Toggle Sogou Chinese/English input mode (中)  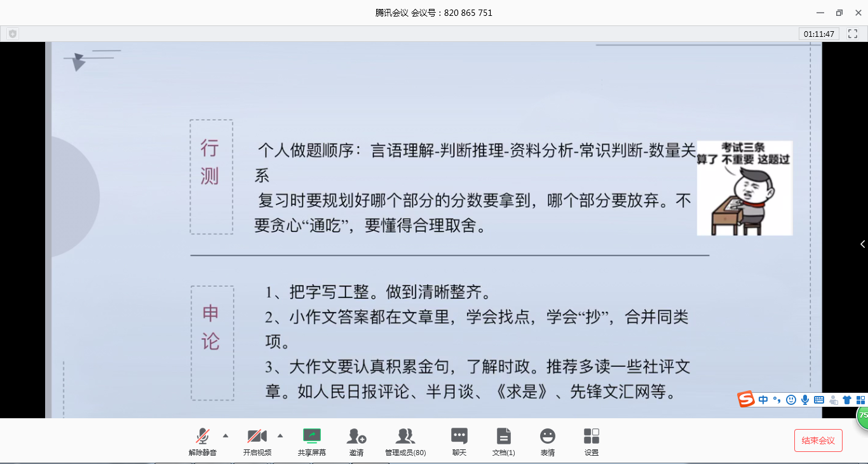pyautogui.click(x=763, y=400)
